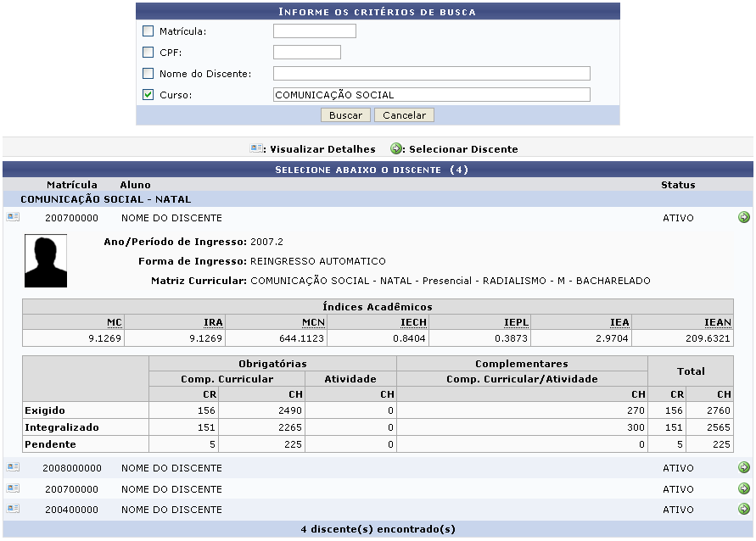Focus the CPF input field
Image resolution: width=756 pixels, height=541 pixels.
pyautogui.click(x=306, y=52)
